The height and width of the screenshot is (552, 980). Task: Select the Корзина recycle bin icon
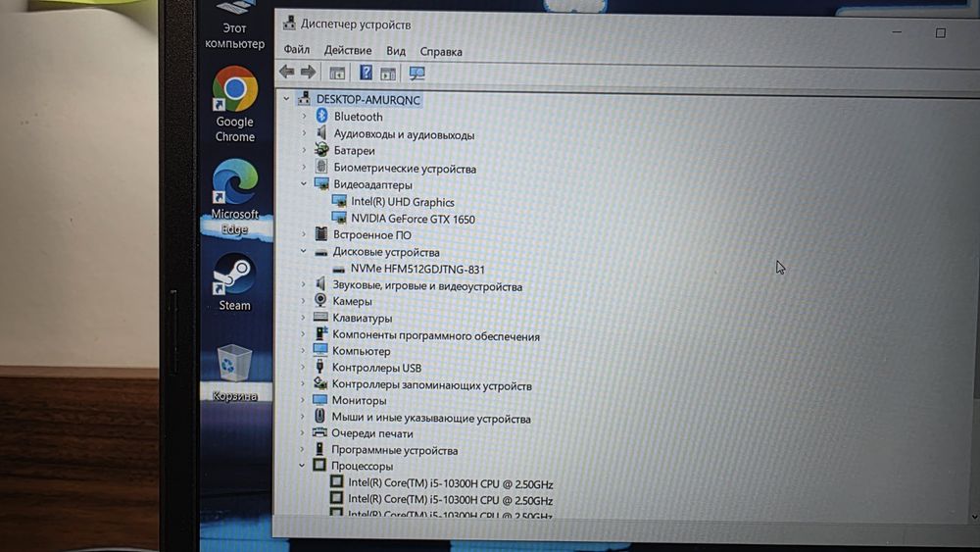tap(234, 373)
